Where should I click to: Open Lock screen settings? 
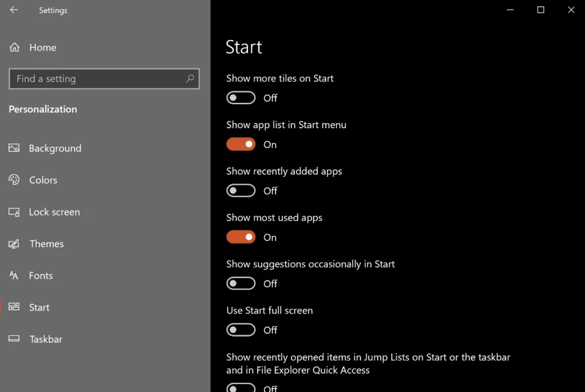click(54, 212)
